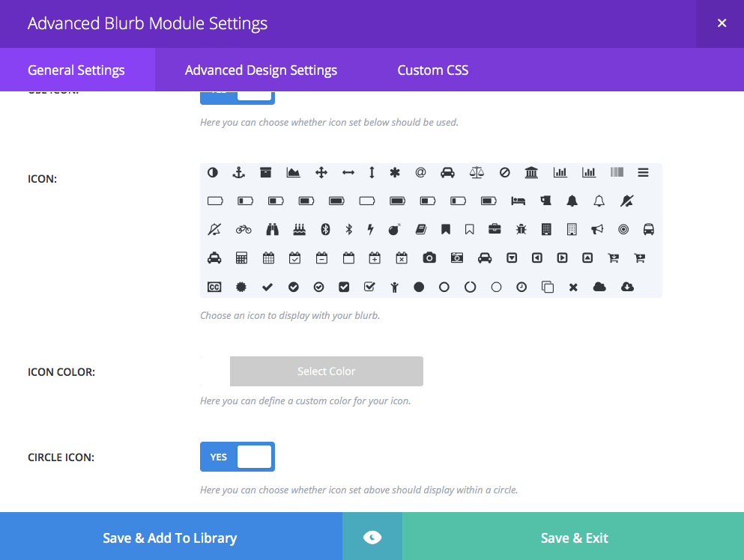Viewport: 744px width, 560px height.
Task: Open the Custom CSS tab
Action: click(432, 70)
